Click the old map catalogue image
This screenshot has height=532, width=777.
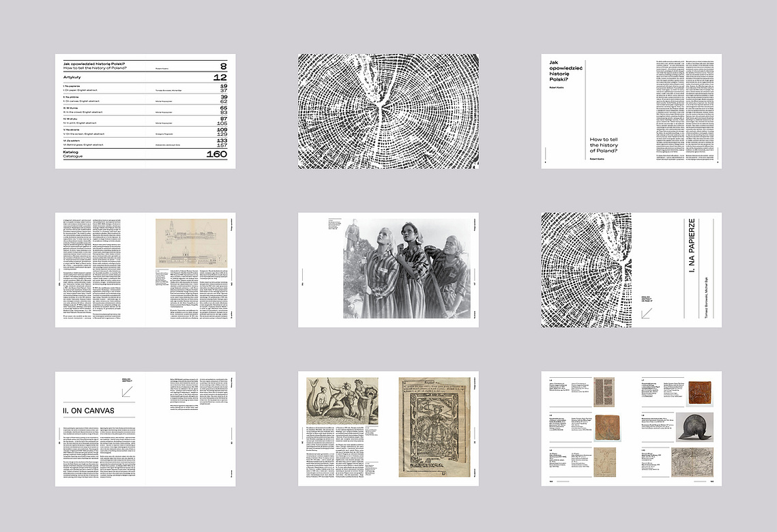[x=693, y=462]
